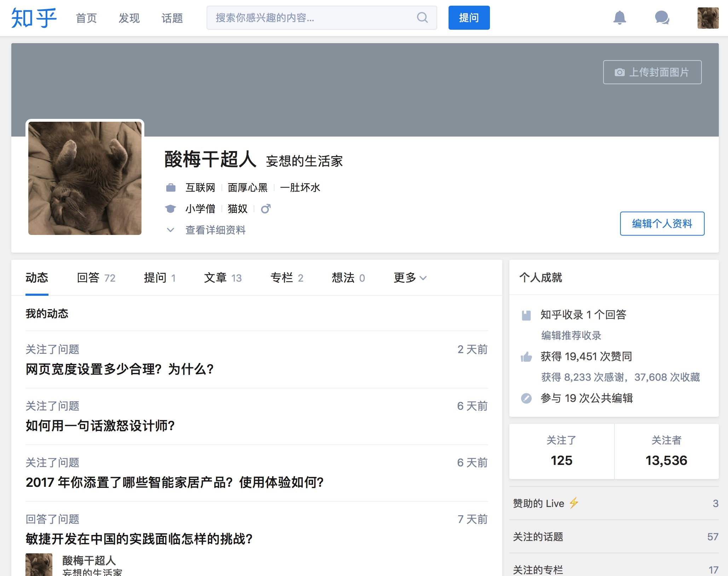Click the thumbs-up icon beside 获得 19,451 次赞同

click(x=526, y=357)
